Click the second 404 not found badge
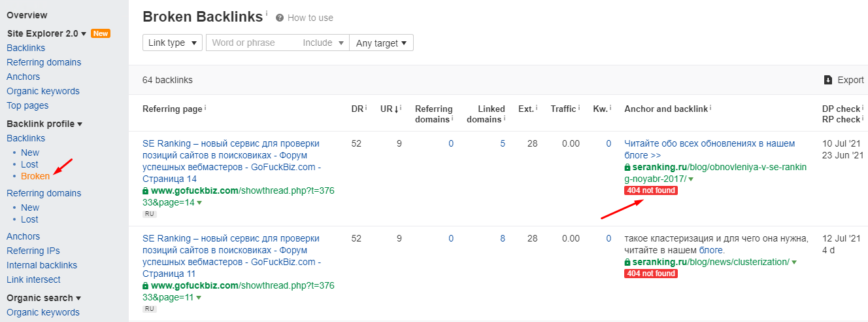This screenshot has height=322, width=868. tap(650, 274)
